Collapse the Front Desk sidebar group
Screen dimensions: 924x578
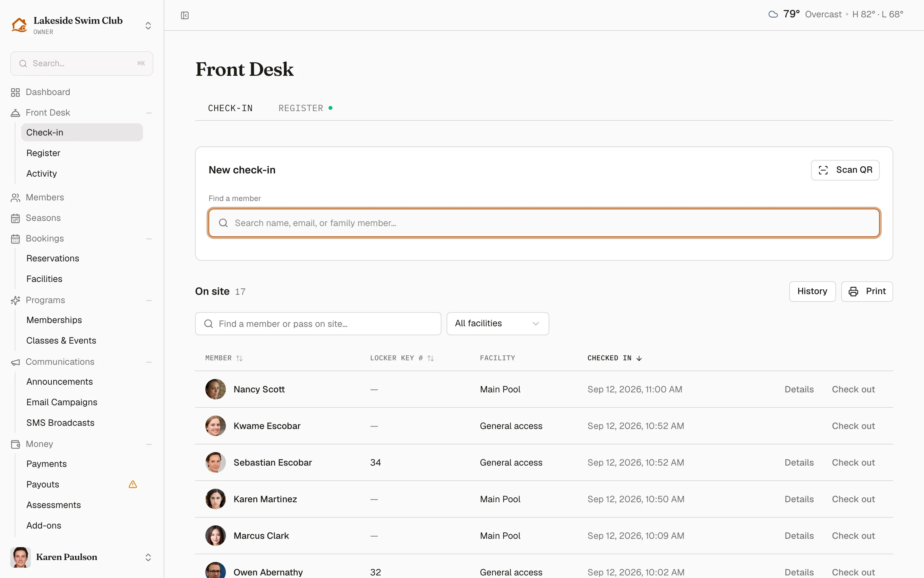149,113
